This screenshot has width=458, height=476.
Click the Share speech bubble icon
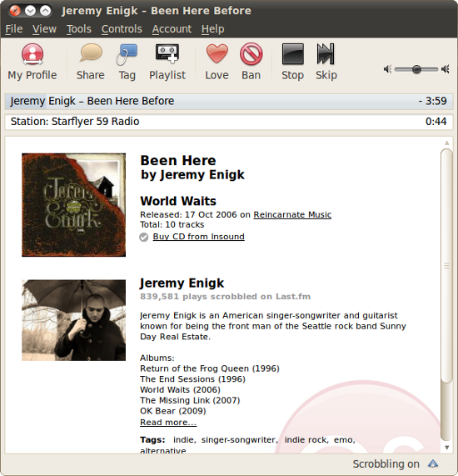[x=91, y=53]
